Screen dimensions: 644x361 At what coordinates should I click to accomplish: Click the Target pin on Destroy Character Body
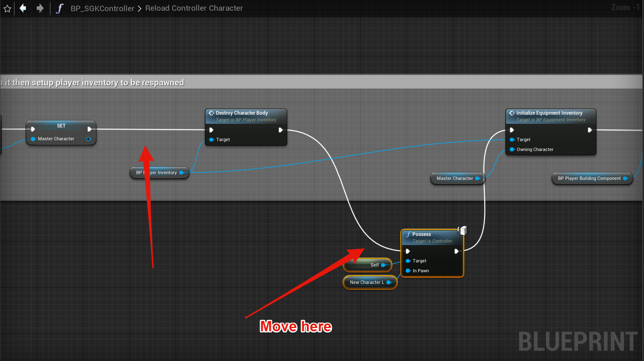coord(212,140)
